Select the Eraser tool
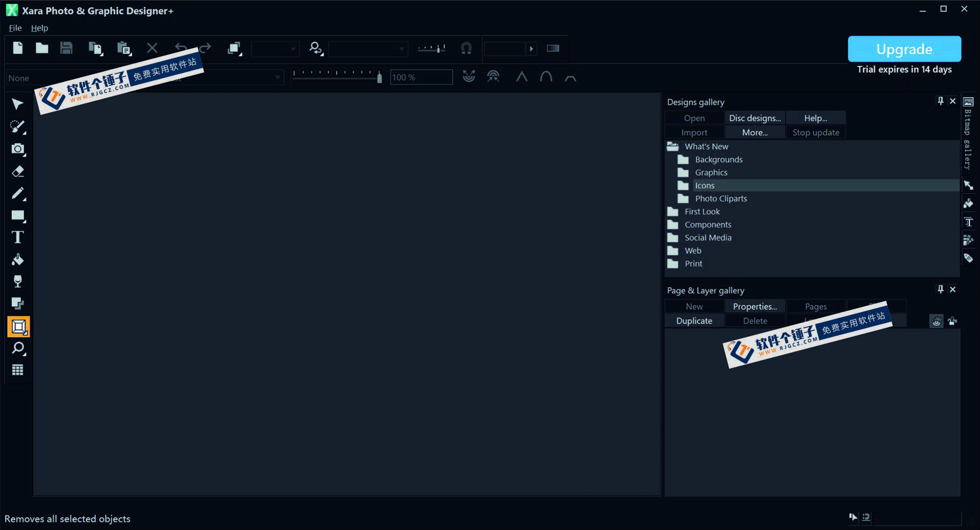The height and width of the screenshot is (530, 980). coord(18,171)
